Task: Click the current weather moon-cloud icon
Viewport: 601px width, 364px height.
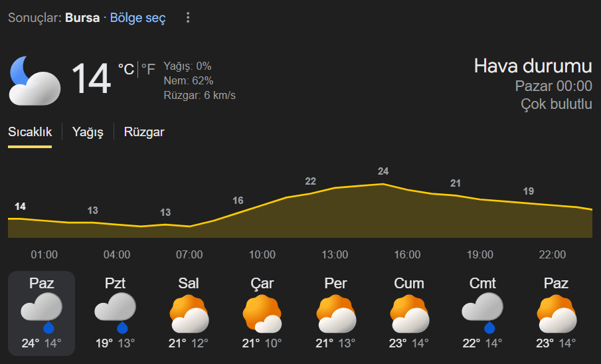Action: [x=35, y=80]
